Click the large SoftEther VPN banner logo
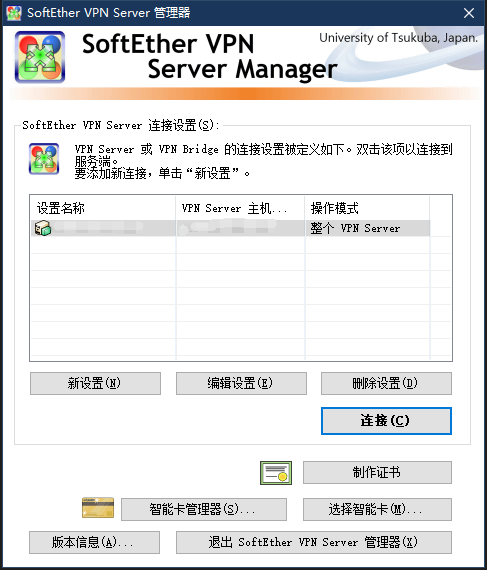487x570 pixels. coord(40,57)
